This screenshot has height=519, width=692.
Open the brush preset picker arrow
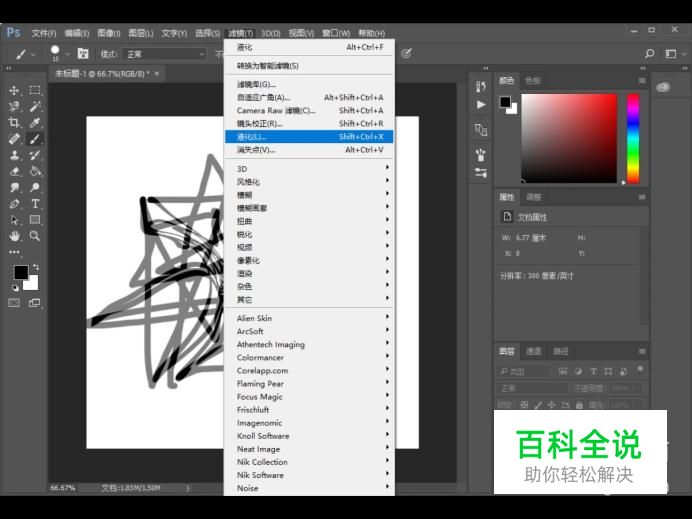click(68, 54)
